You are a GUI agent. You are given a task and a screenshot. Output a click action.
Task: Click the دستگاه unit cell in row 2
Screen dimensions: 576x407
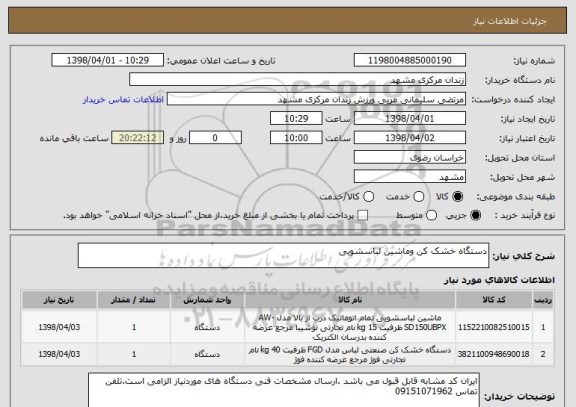click(x=207, y=354)
